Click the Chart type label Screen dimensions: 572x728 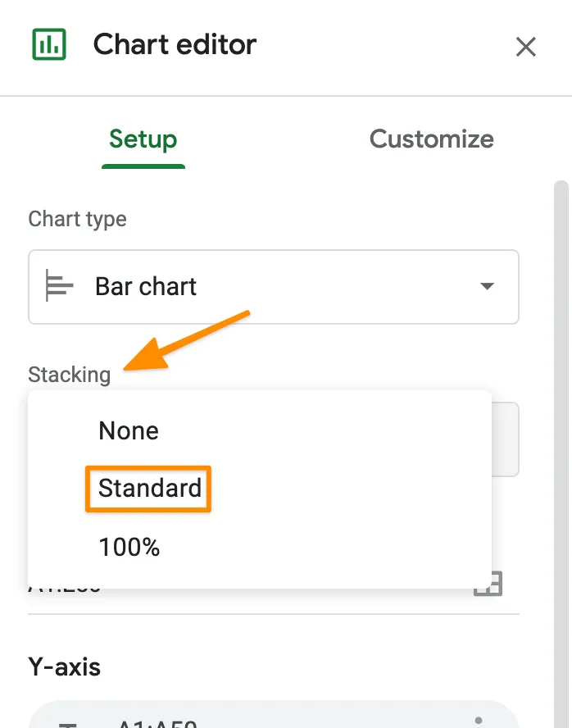(x=77, y=219)
